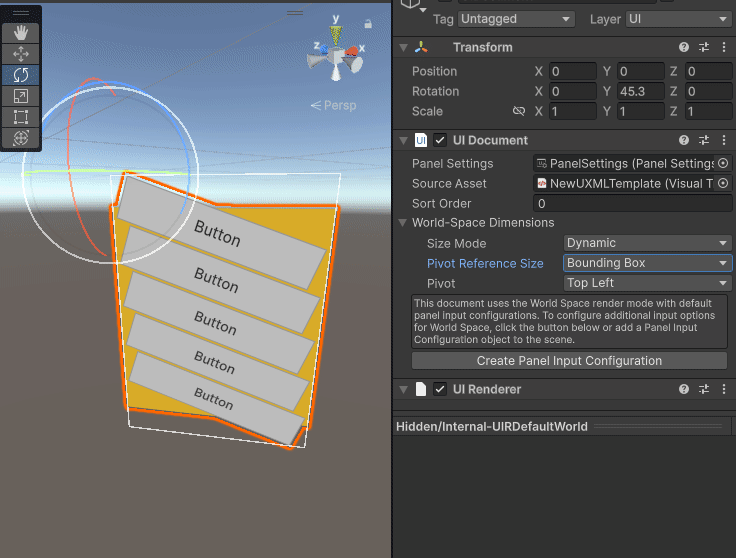Toggle the UI Renderer enabled checkbox

[x=440, y=389]
